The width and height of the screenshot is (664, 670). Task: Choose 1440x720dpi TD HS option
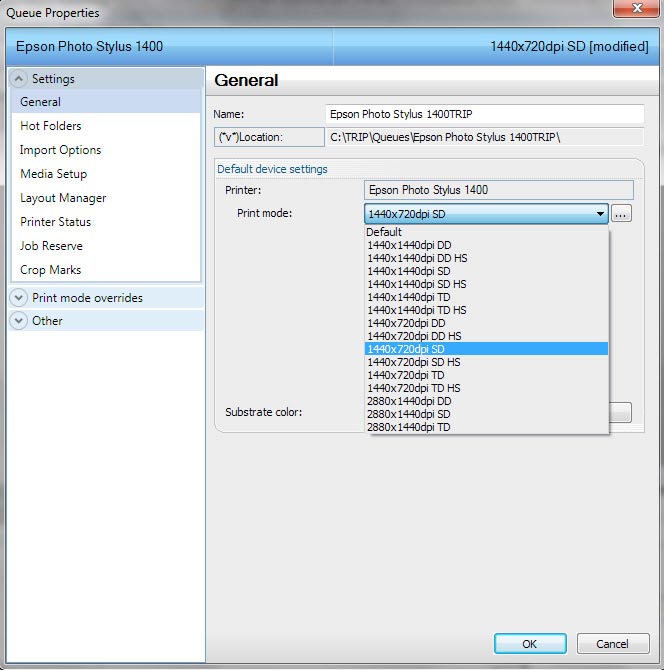click(414, 388)
